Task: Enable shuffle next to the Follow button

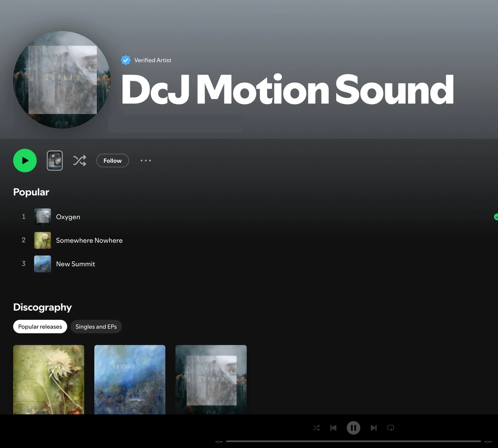Action: tap(80, 160)
